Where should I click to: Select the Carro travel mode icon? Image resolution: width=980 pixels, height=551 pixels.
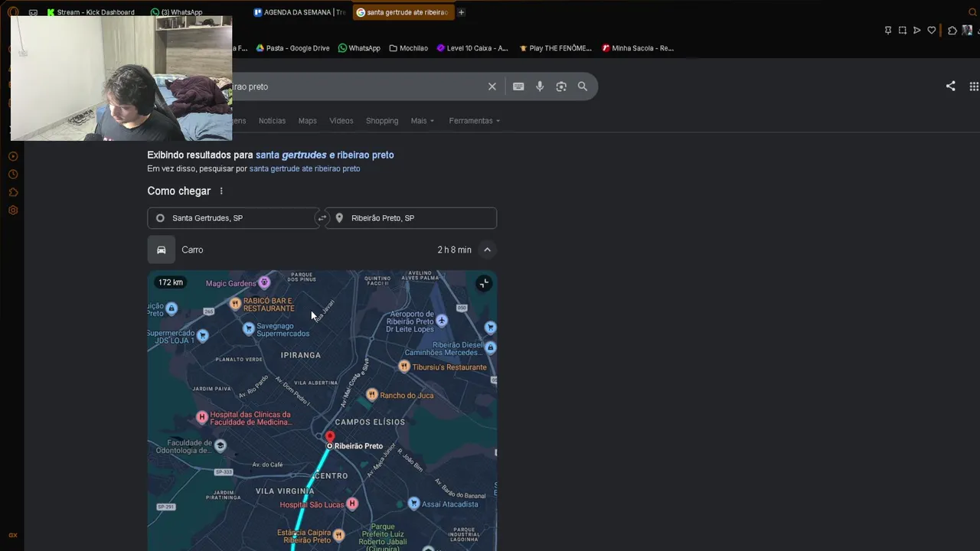(162, 249)
